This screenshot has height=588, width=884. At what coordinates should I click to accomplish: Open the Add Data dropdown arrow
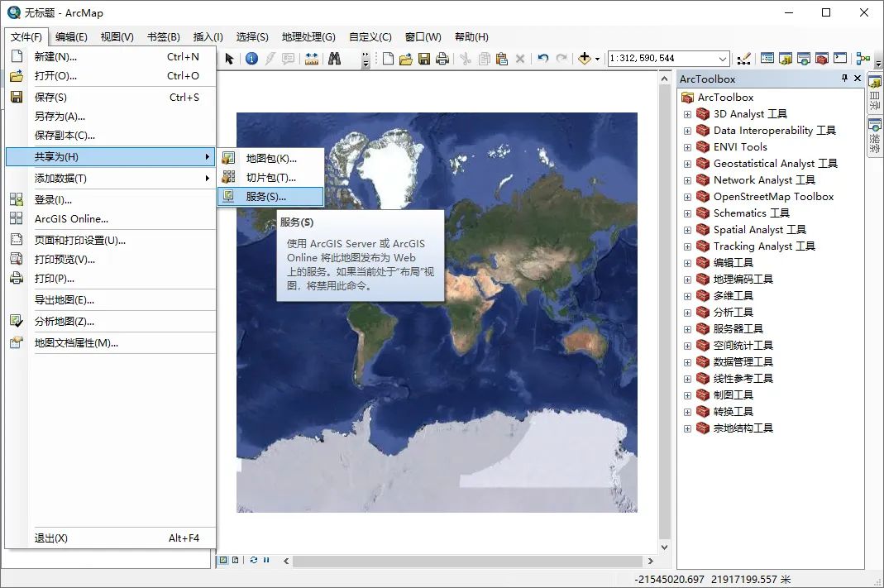[x=597, y=59]
